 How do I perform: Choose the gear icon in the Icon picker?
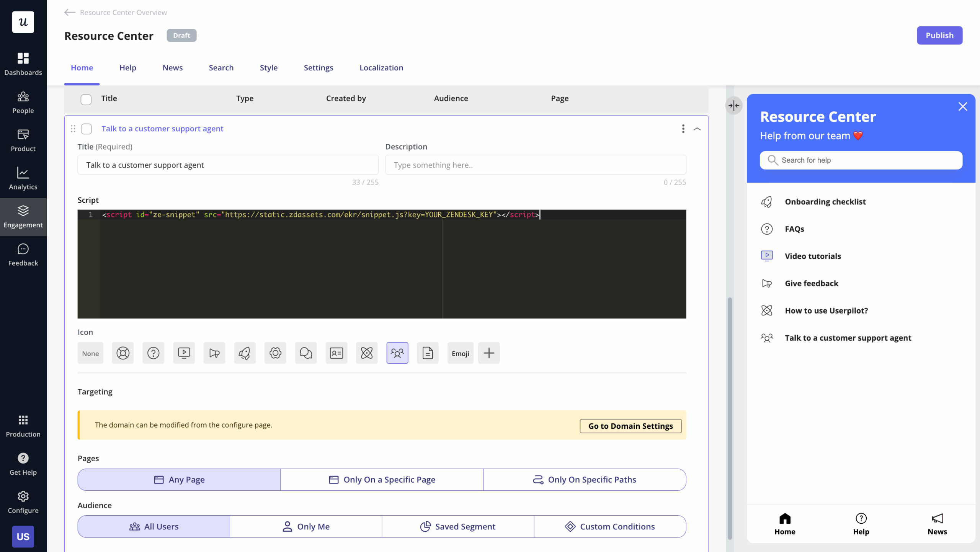coord(275,353)
